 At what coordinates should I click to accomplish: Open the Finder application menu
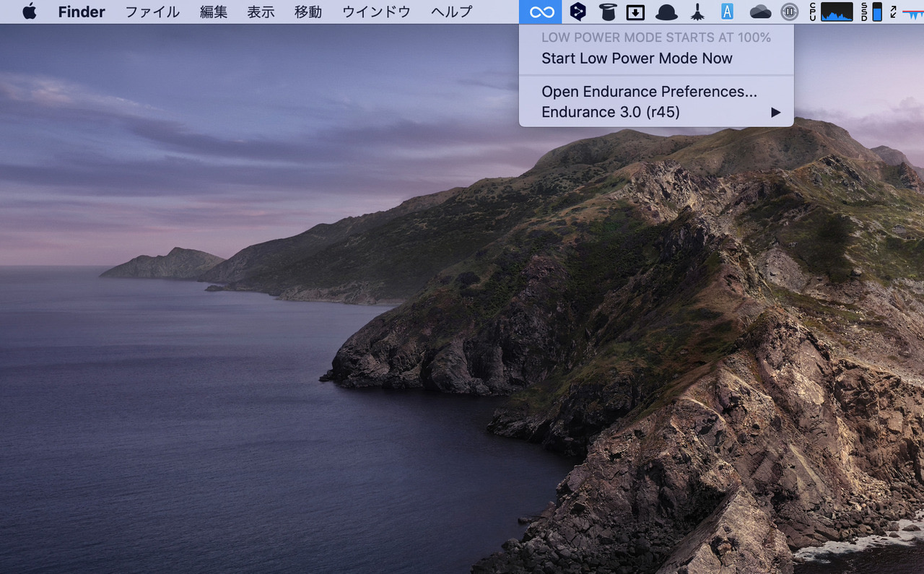(x=82, y=12)
